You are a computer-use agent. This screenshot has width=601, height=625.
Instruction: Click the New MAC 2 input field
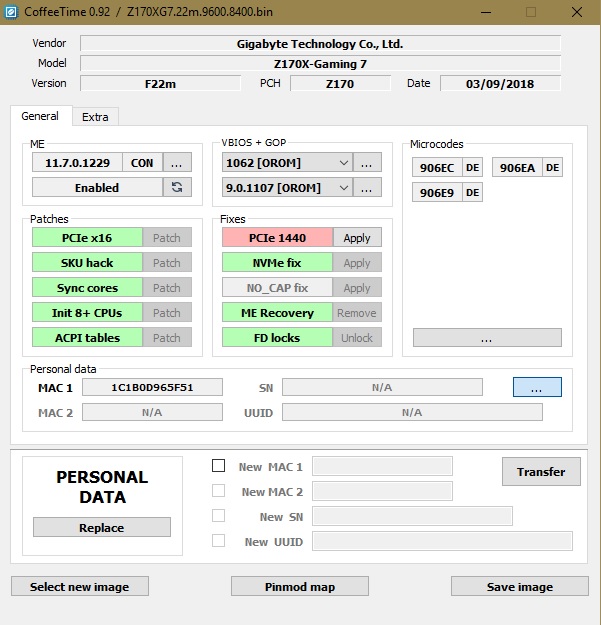point(383,491)
